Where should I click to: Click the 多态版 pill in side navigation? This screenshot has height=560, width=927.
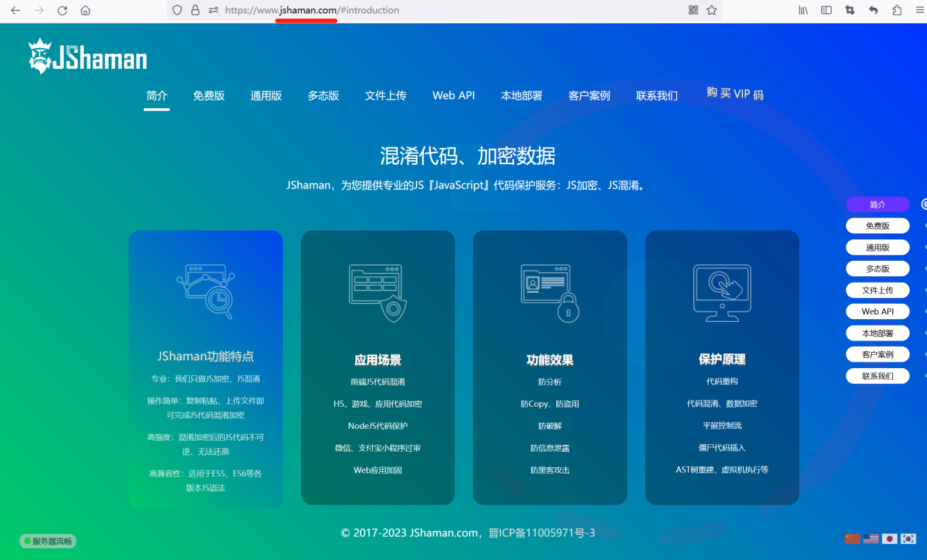(877, 268)
